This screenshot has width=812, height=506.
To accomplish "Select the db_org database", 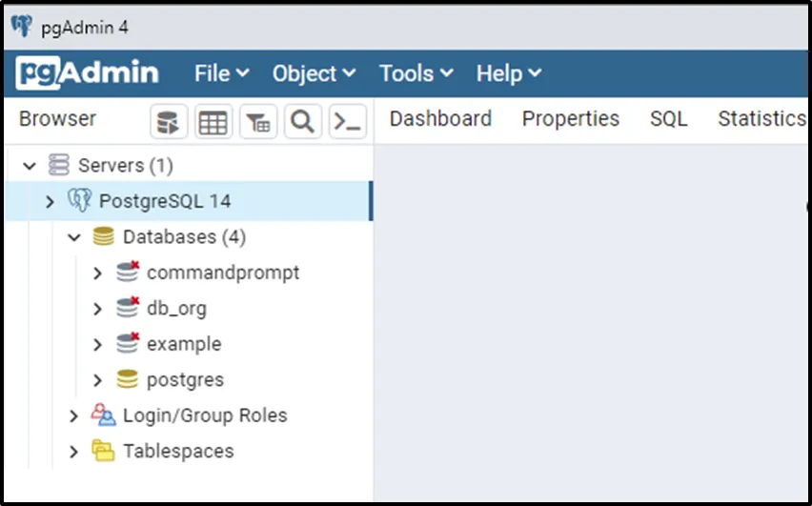I will 176,309.
